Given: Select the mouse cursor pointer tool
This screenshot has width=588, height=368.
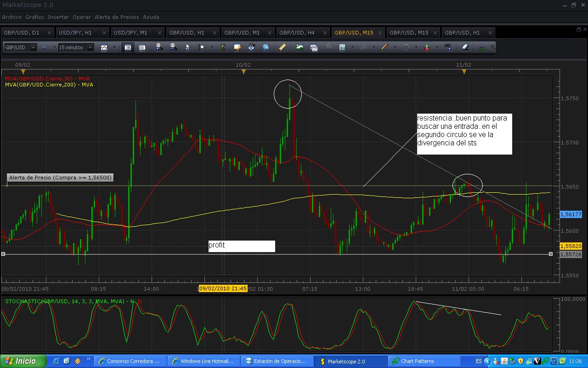Looking at the screenshot, I should (187, 47).
